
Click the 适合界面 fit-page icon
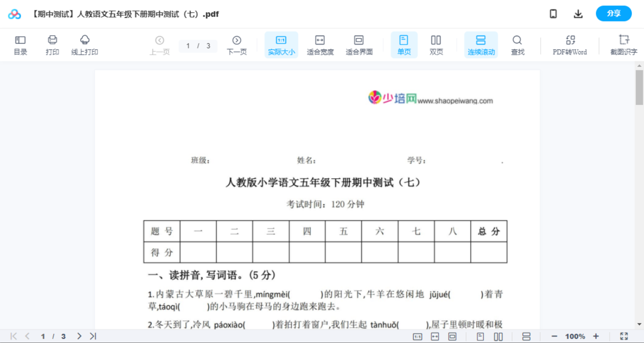(x=359, y=45)
